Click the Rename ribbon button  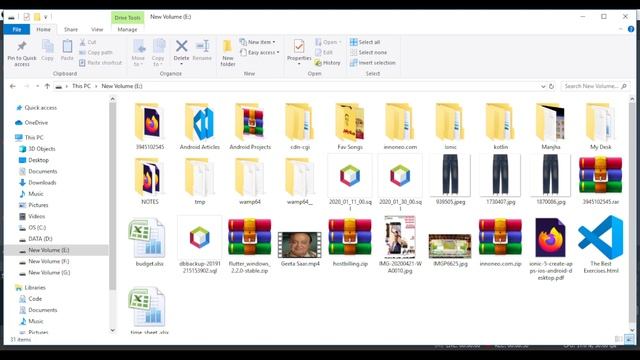pyautogui.click(x=202, y=50)
